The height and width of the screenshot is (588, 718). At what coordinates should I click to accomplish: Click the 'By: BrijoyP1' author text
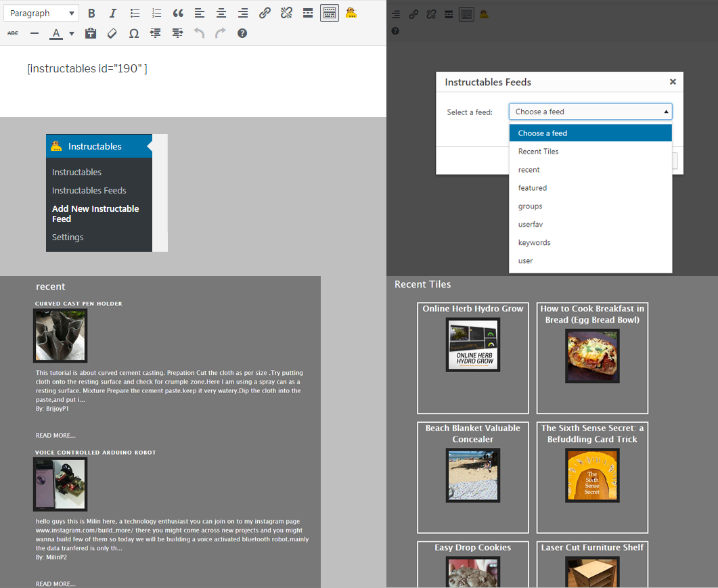[x=52, y=409]
